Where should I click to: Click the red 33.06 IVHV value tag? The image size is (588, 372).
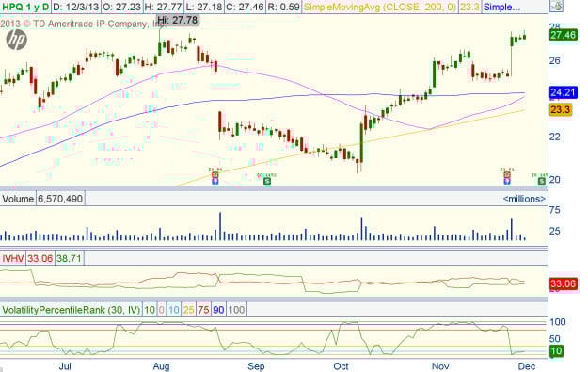564,283
